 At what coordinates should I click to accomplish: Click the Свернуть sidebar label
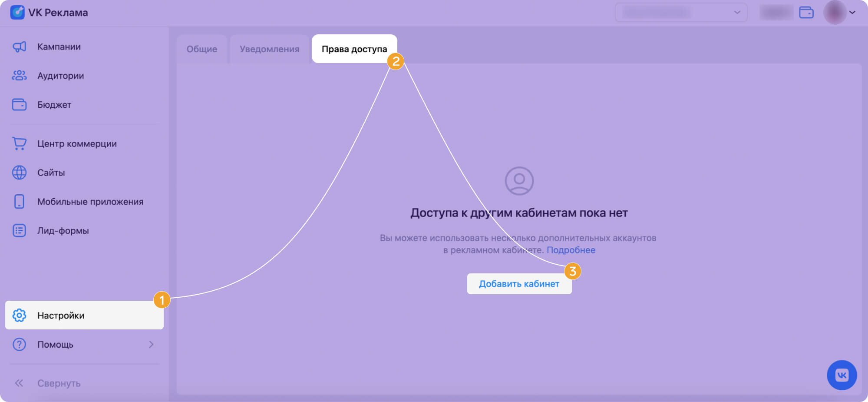(59, 383)
